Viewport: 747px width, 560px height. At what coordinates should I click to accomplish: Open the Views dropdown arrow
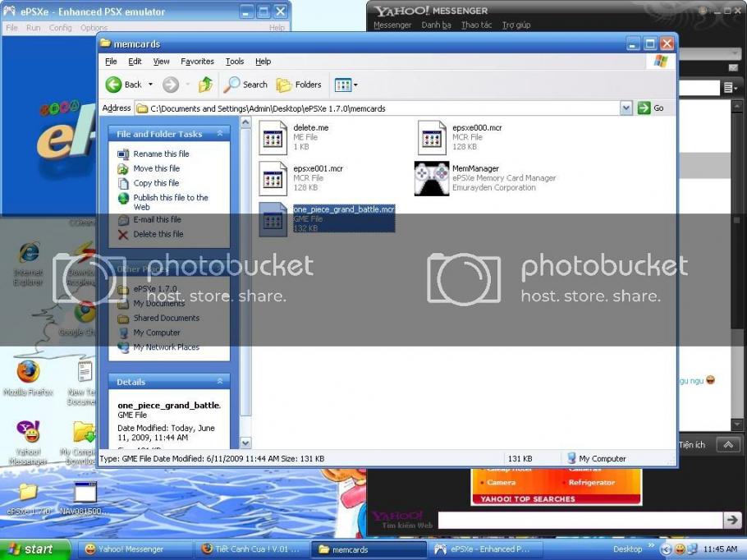click(x=353, y=85)
